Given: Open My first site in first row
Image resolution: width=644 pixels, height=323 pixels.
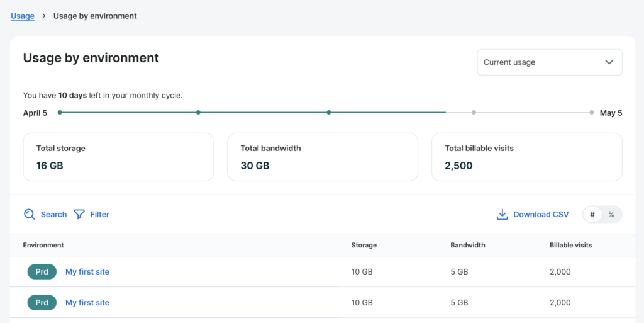Looking at the screenshot, I should [87, 272].
